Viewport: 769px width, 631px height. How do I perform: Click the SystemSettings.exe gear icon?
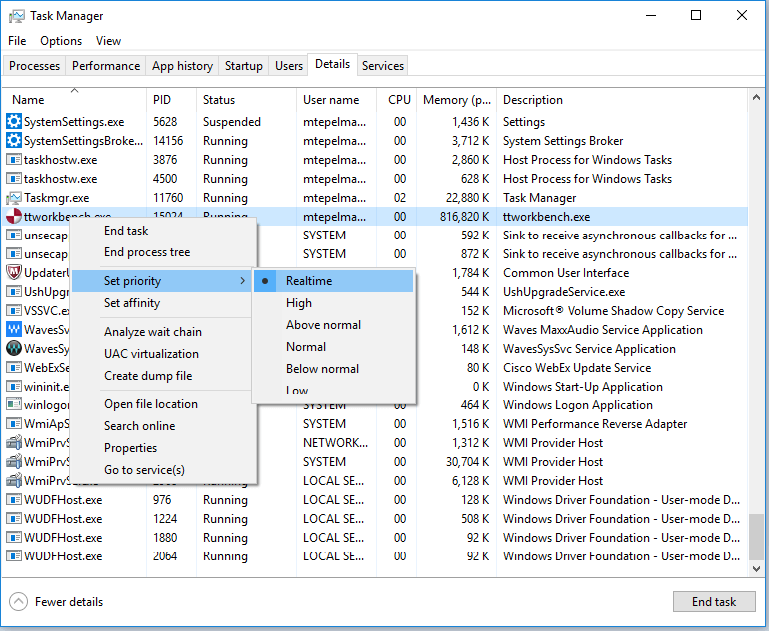tap(14, 121)
